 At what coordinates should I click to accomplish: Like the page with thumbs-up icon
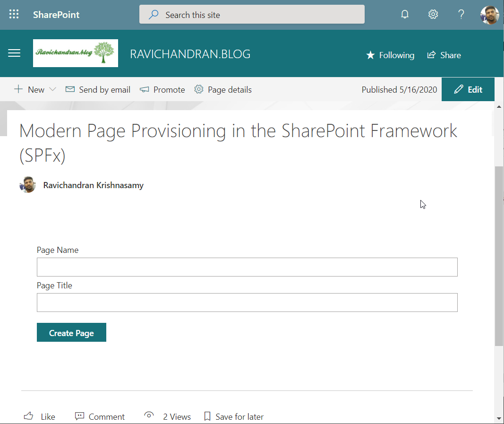[29, 416]
